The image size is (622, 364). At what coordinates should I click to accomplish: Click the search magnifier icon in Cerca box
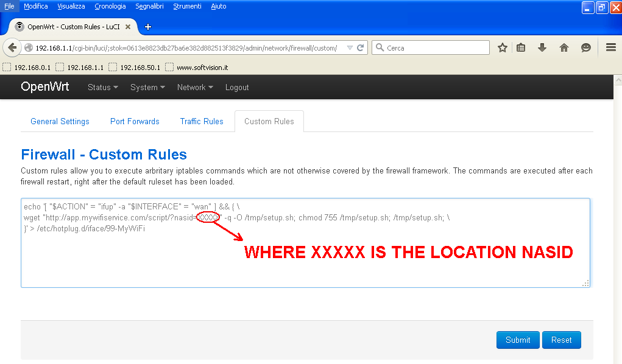pyautogui.click(x=380, y=47)
